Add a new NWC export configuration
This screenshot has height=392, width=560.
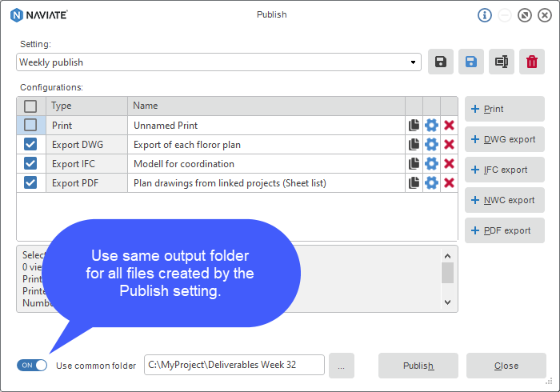click(x=504, y=200)
